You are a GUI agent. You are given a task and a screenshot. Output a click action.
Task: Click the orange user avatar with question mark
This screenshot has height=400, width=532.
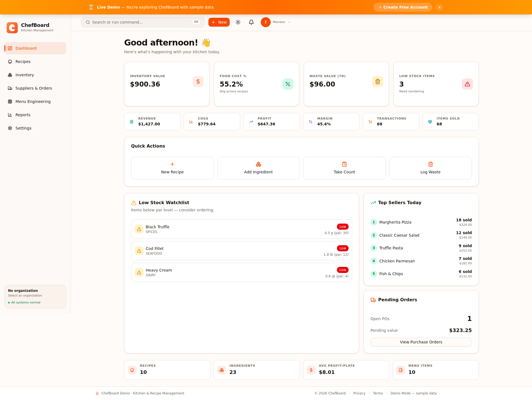click(x=265, y=22)
